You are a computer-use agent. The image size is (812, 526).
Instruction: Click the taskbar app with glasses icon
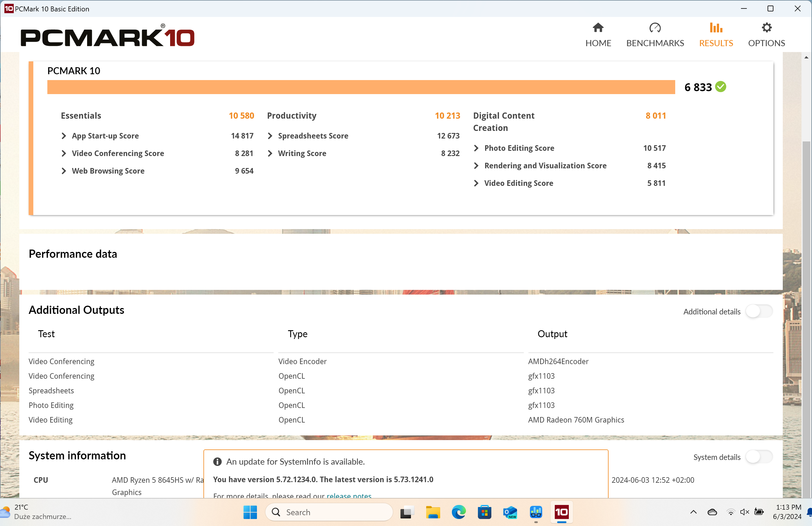click(x=536, y=512)
